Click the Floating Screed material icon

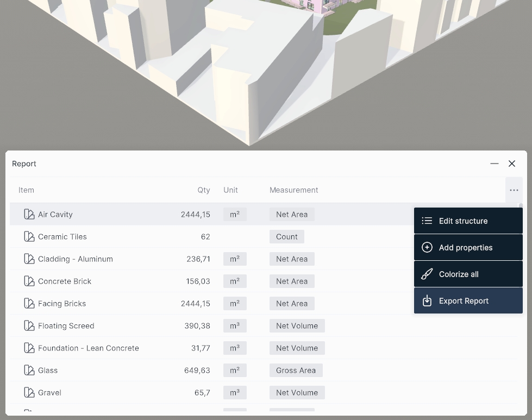tap(29, 325)
